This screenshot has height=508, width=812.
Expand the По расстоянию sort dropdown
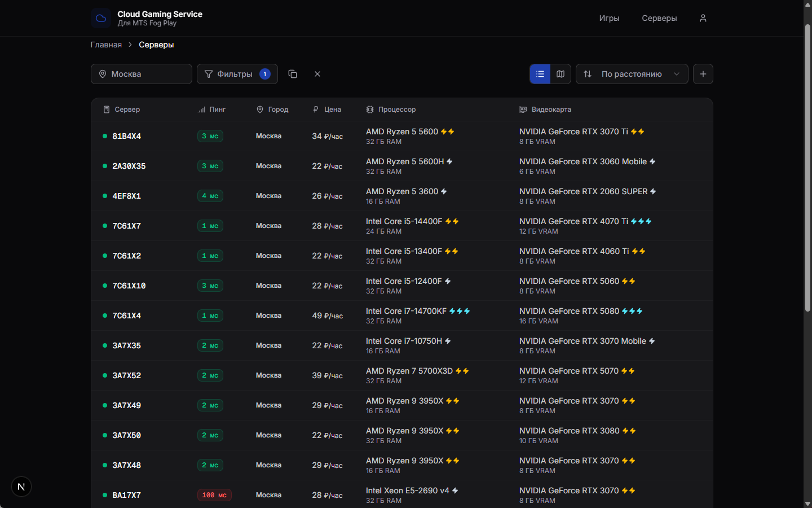click(632, 74)
